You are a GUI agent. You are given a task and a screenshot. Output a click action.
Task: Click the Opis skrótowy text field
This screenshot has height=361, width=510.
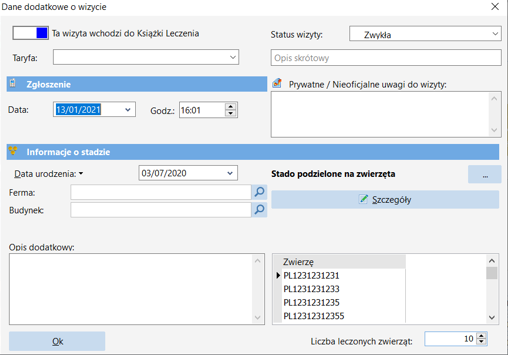[x=386, y=58]
